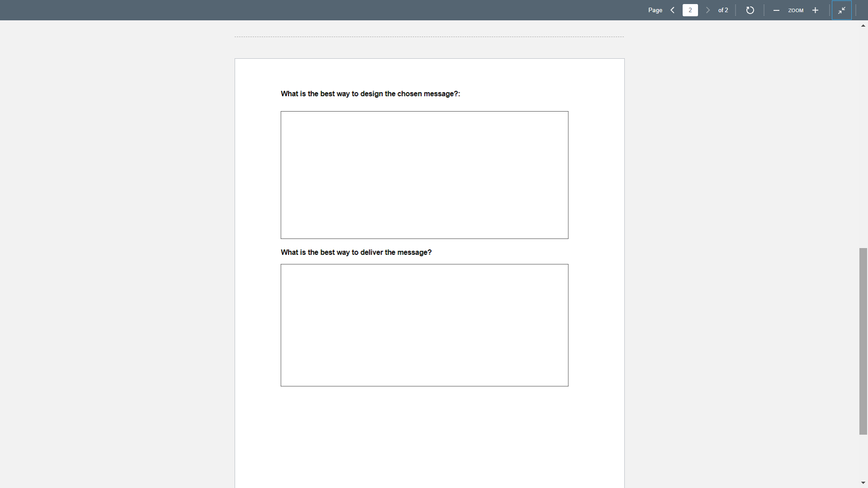Click the scrollbar down arrow

[x=863, y=482]
